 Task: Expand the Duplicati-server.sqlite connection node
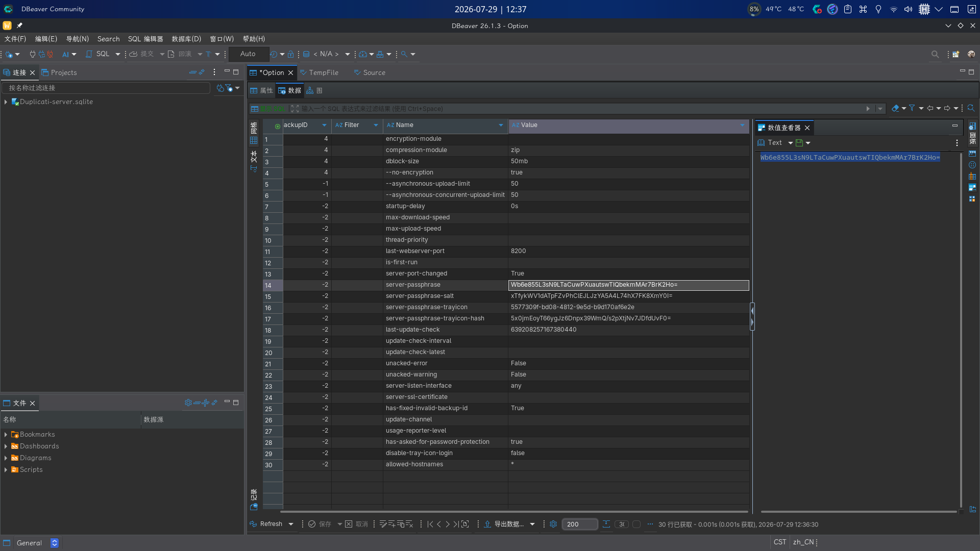(x=6, y=102)
